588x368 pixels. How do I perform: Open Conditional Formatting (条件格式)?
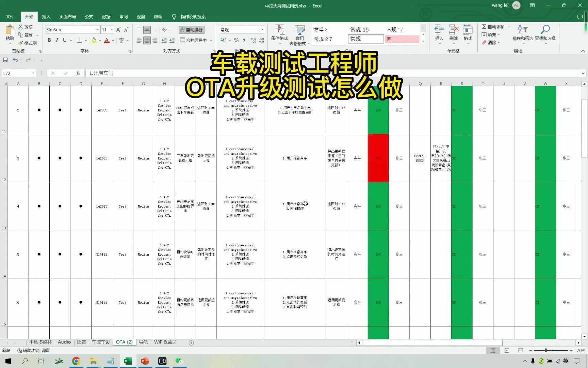coord(280,35)
